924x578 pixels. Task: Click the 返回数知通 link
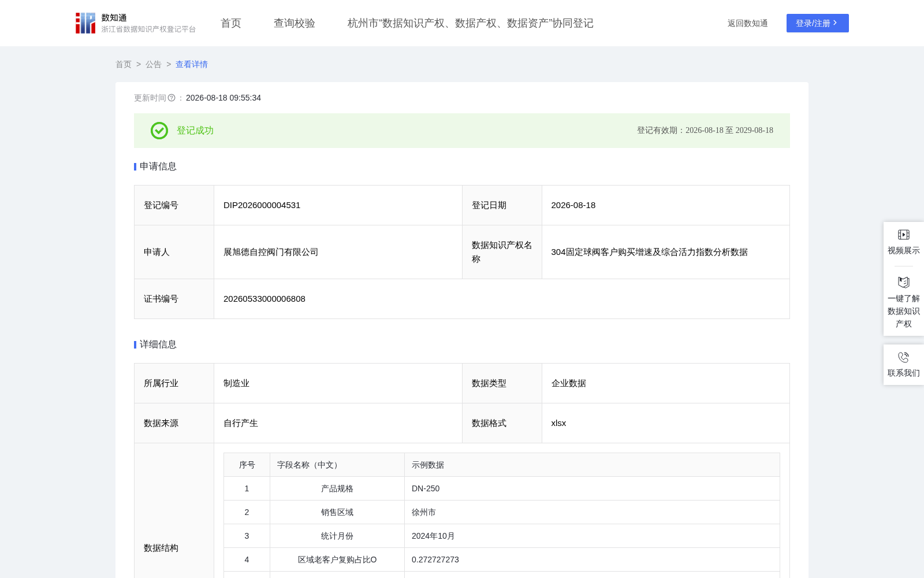coord(748,23)
